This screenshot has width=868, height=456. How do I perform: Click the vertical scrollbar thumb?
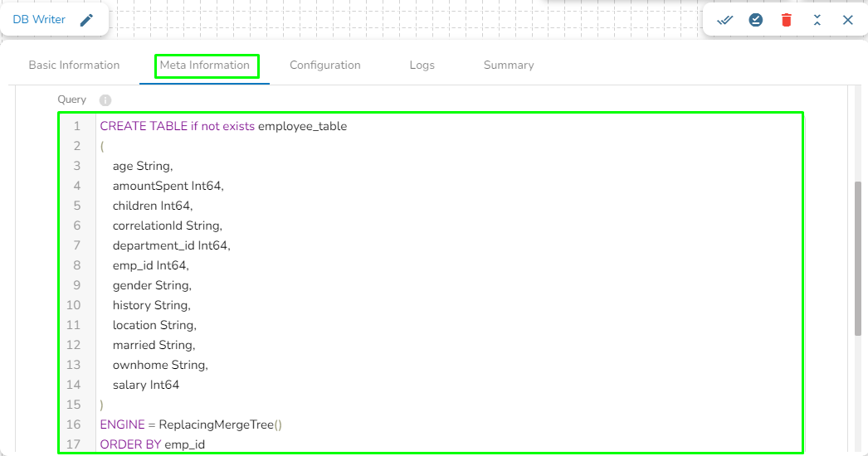coord(858,259)
